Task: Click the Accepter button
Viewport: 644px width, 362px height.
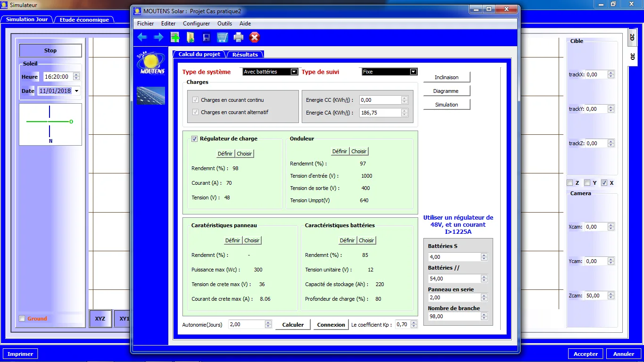Action: 586,354
